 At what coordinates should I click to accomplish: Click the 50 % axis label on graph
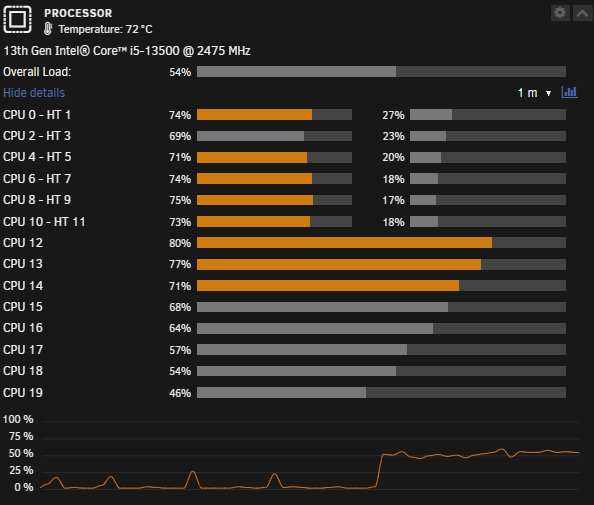click(x=21, y=453)
